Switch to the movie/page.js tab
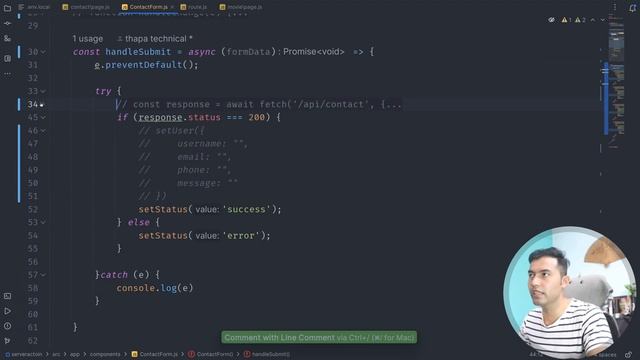Image resolution: width=640 pixels, height=360 pixels. pyautogui.click(x=241, y=7)
